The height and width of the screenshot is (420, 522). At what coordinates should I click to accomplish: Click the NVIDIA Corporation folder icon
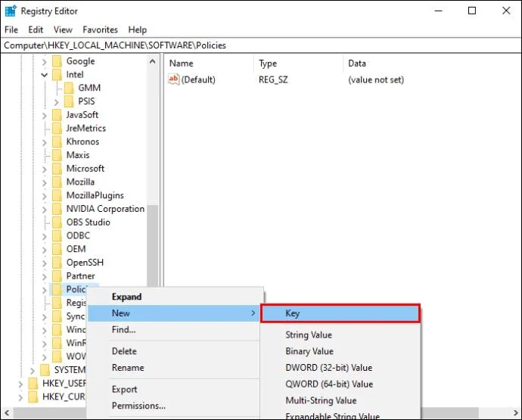(x=57, y=209)
